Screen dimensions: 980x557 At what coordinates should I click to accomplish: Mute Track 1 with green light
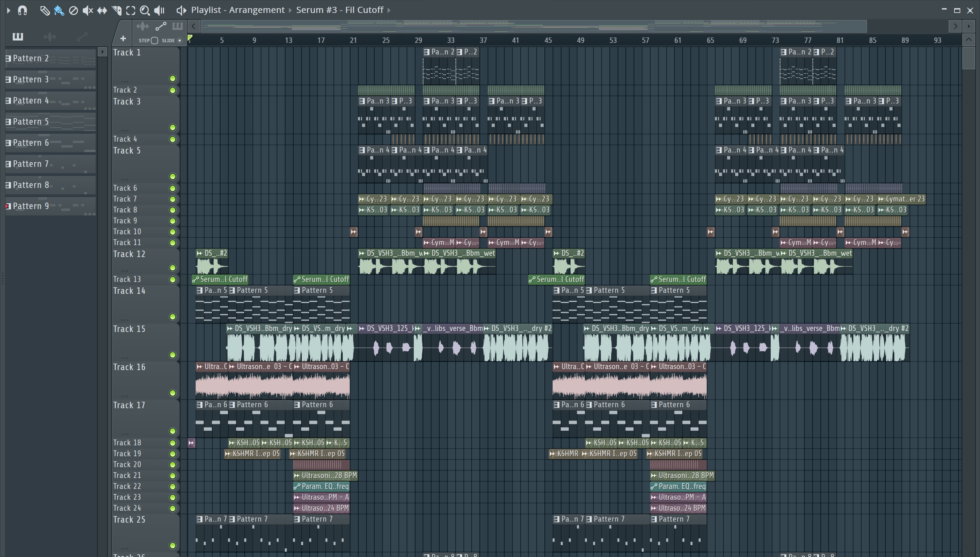tap(173, 78)
